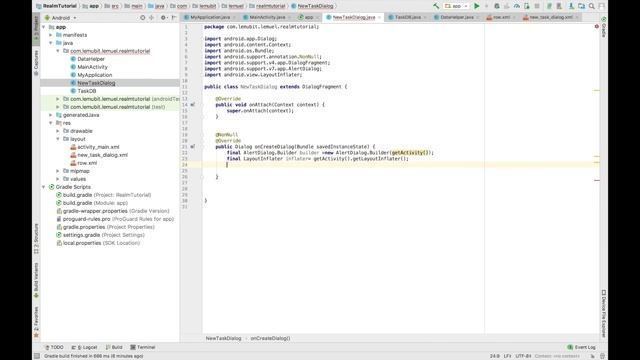Open the Event Log

tap(582, 347)
